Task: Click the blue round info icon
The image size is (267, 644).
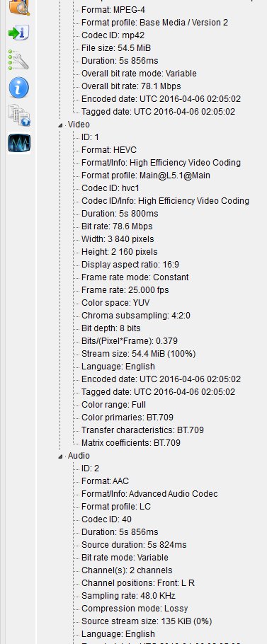Action: pos(19,88)
